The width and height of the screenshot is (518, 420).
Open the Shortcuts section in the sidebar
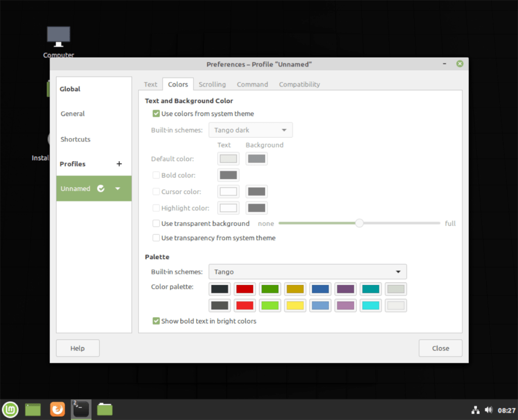tap(75, 139)
